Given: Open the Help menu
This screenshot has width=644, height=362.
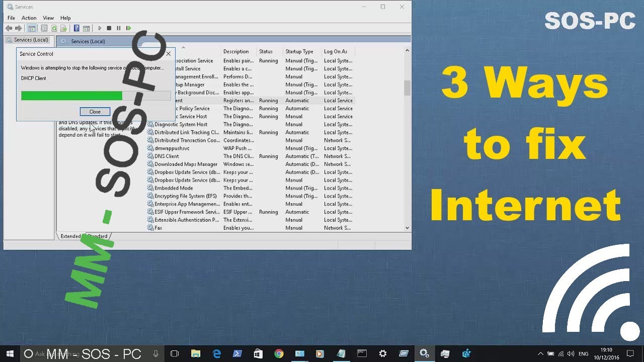Looking at the screenshot, I should [x=65, y=18].
